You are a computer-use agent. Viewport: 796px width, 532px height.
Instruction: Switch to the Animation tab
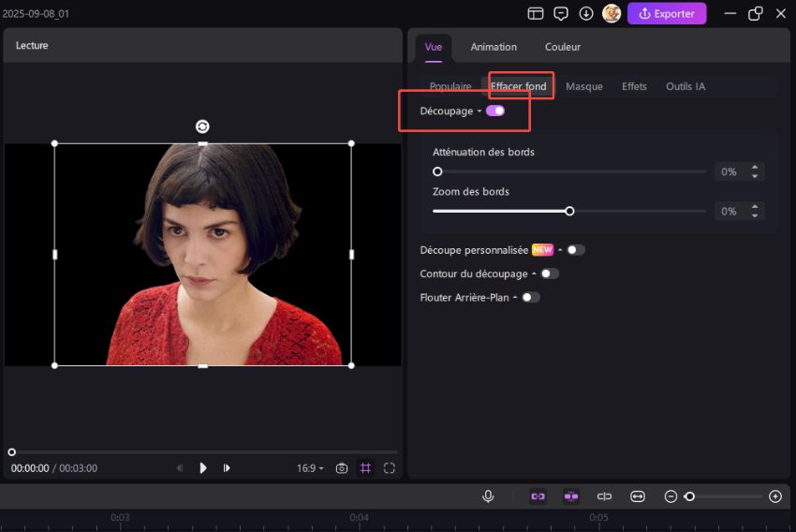(494, 47)
